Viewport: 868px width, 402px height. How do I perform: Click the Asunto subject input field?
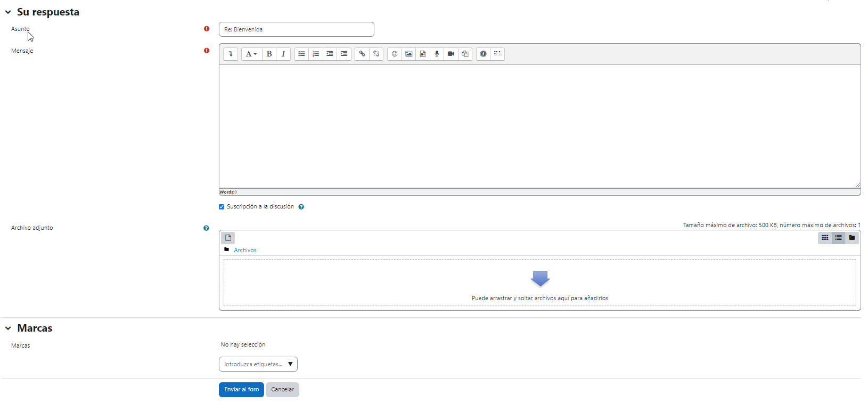coord(296,29)
